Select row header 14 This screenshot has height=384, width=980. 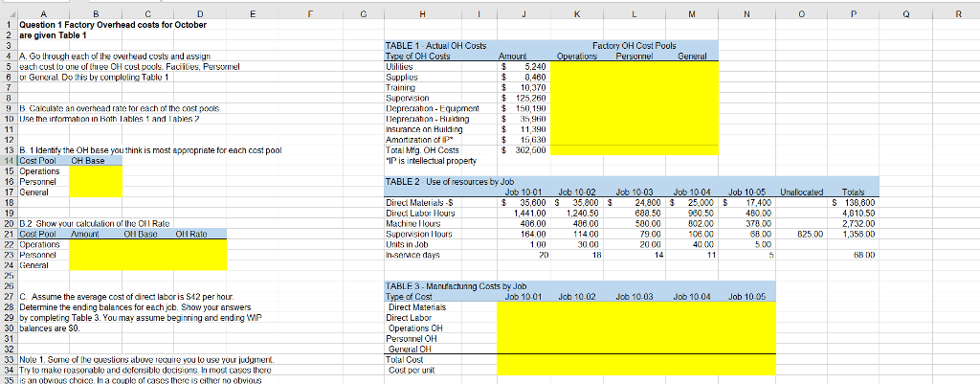(9, 161)
